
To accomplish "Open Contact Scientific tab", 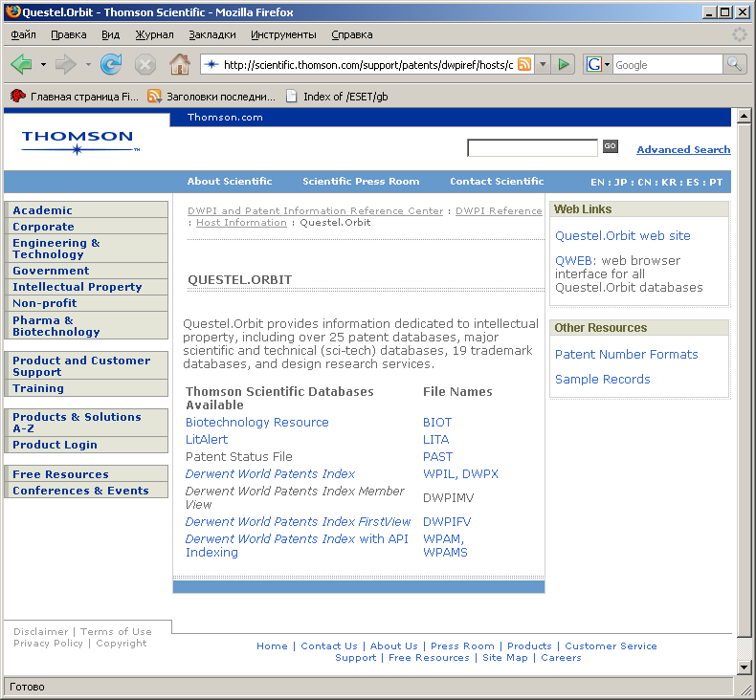I will tap(497, 181).
